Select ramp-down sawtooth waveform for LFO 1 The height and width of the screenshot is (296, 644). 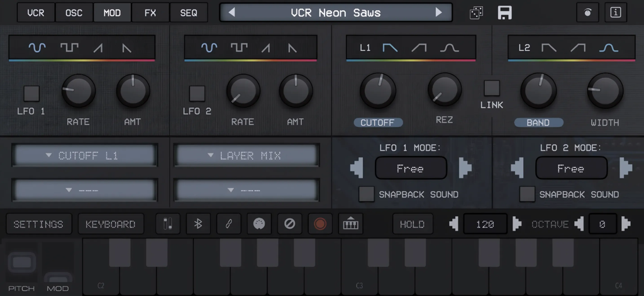(x=127, y=48)
